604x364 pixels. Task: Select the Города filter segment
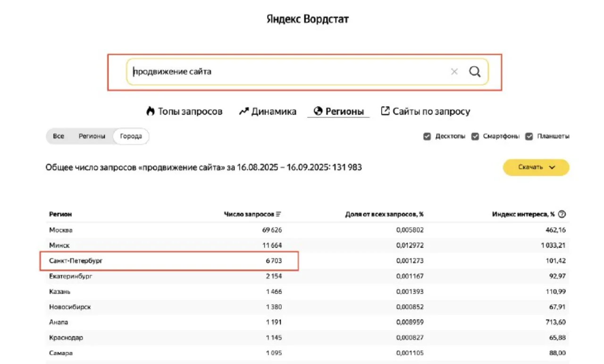click(131, 136)
